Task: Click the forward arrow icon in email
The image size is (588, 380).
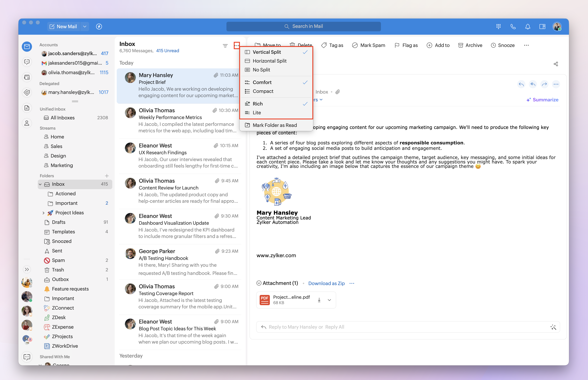Action: [x=544, y=84]
